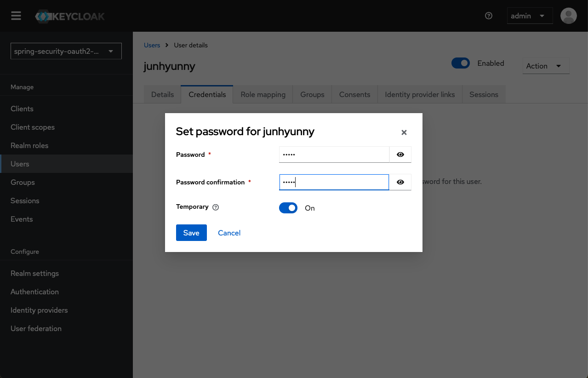The image size is (588, 378).
Task: Select the Credentials tab
Action: tap(207, 94)
